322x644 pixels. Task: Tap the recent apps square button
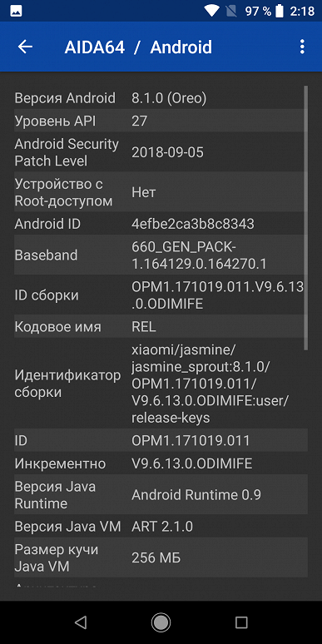241,622
